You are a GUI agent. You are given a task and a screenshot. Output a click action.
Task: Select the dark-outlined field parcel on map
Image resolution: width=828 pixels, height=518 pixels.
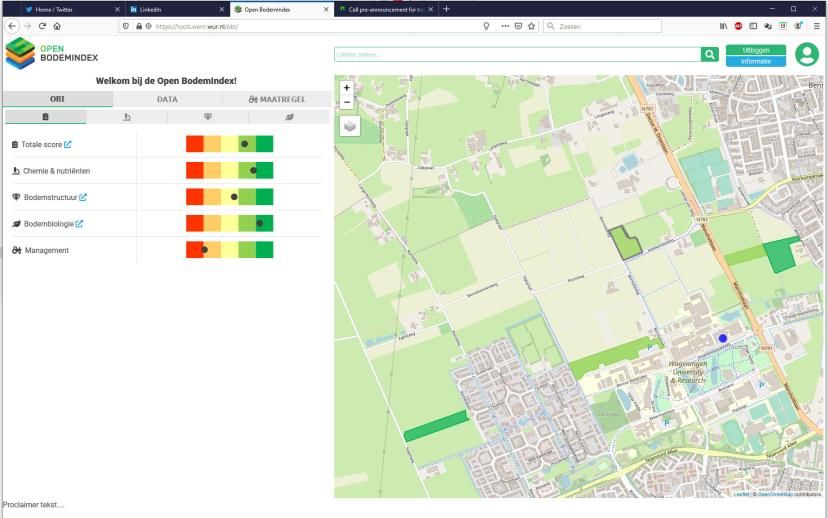coord(625,244)
